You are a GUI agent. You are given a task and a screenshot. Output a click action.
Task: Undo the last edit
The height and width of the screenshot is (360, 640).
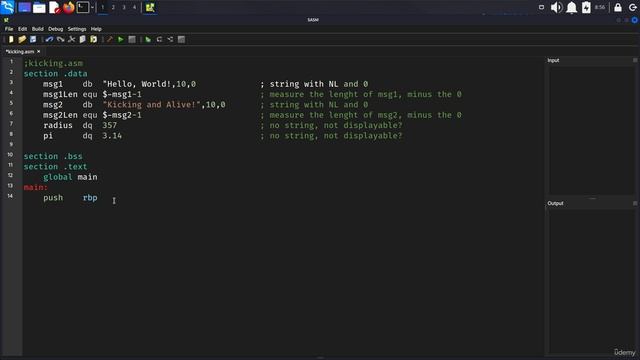point(49,40)
